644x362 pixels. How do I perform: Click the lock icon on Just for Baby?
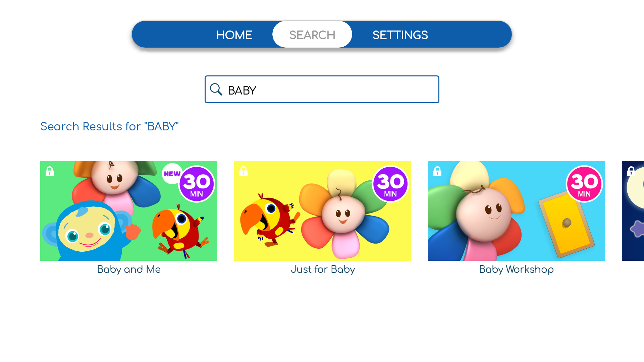click(x=244, y=172)
